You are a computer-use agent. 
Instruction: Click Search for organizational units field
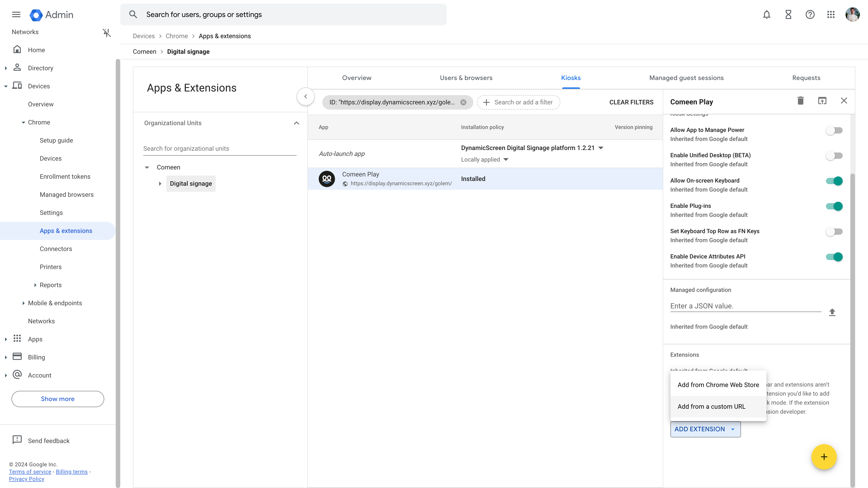220,148
